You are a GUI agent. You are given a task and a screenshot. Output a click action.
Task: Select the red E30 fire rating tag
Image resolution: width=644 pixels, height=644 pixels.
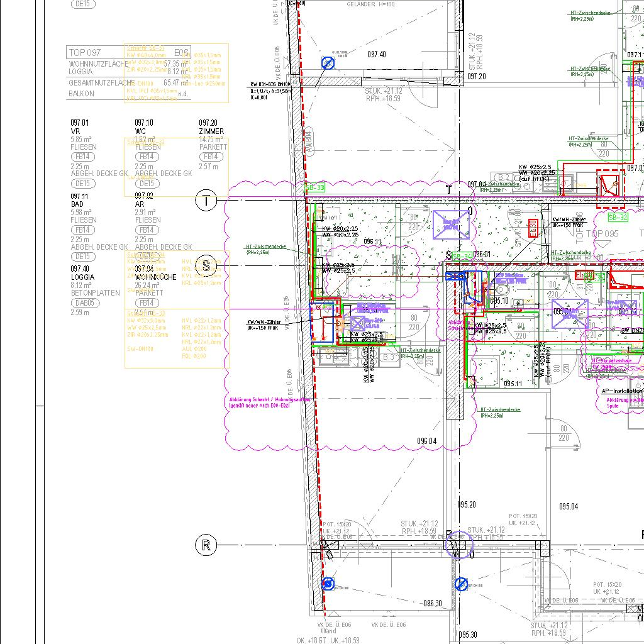[x=531, y=226]
